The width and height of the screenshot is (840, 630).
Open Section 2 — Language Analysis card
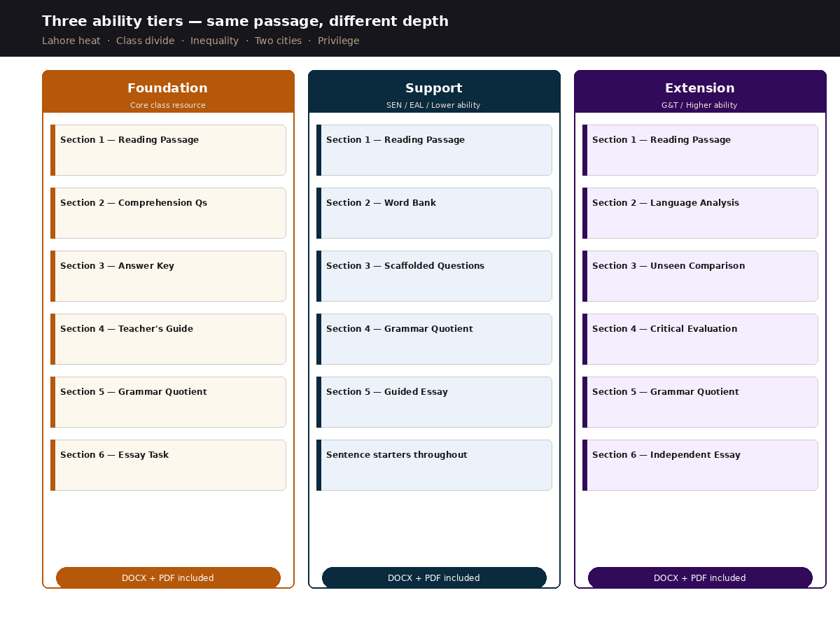[700, 213]
